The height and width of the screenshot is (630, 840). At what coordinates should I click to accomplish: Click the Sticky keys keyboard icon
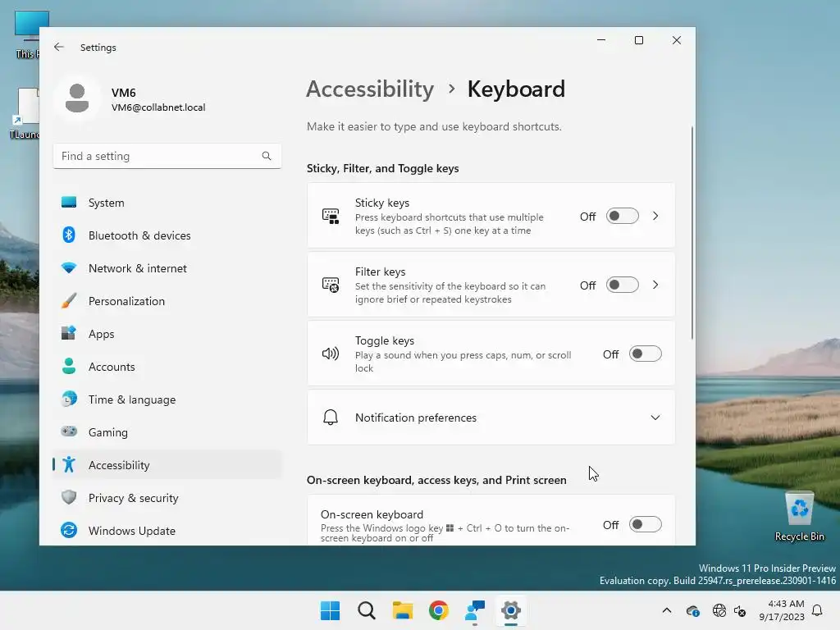[x=331, y=216]
